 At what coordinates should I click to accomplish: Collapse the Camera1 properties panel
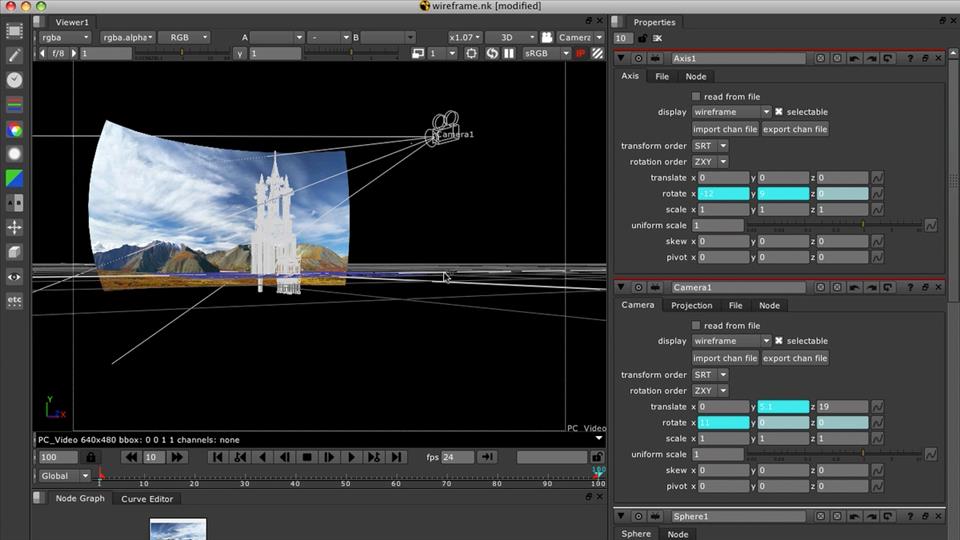tap(621, 287)
